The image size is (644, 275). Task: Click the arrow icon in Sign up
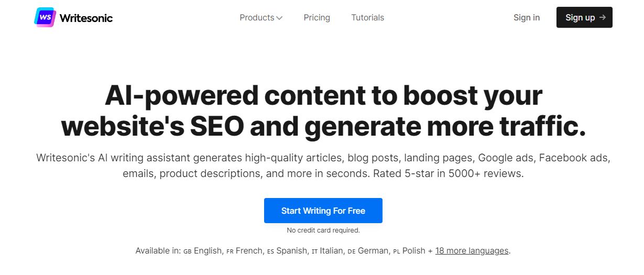pyautogui.click(x=603, y=17)
